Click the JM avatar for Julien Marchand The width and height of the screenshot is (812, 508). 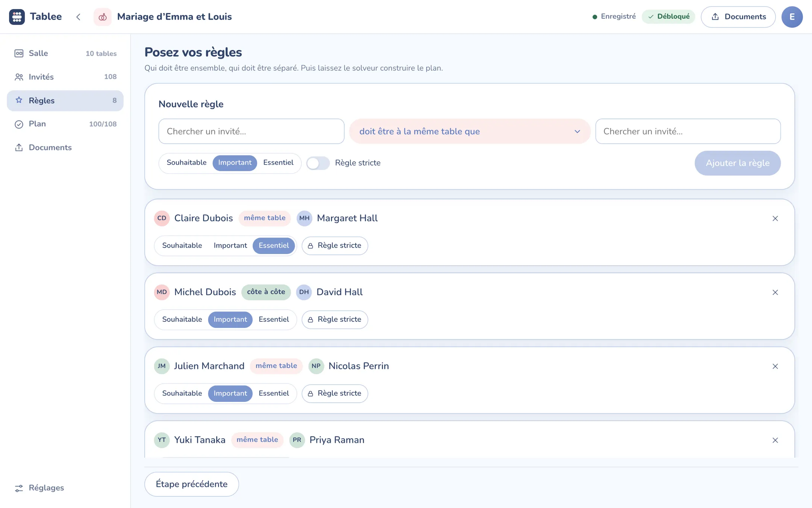(x=162, y=366)
